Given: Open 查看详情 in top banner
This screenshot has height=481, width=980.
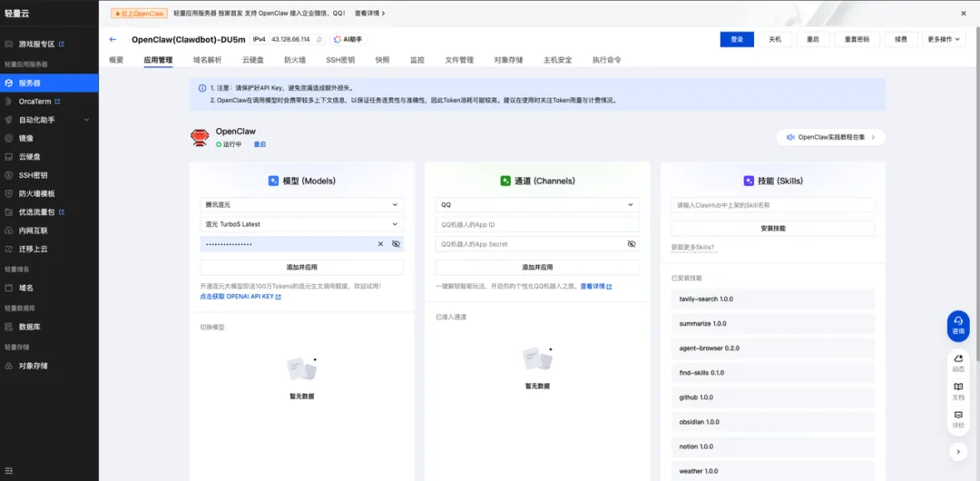Looking at the screenshot, I should (x=369, y=13).
